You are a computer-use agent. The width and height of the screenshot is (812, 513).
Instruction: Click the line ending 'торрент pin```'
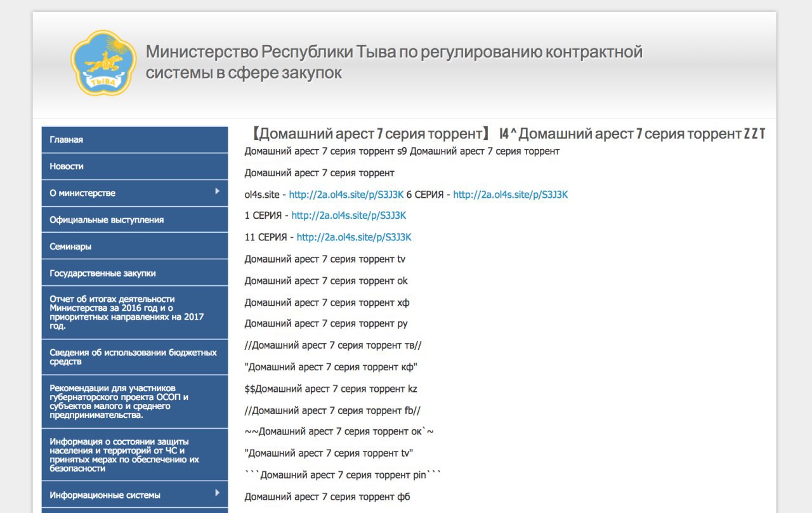[x=343, y=474]
